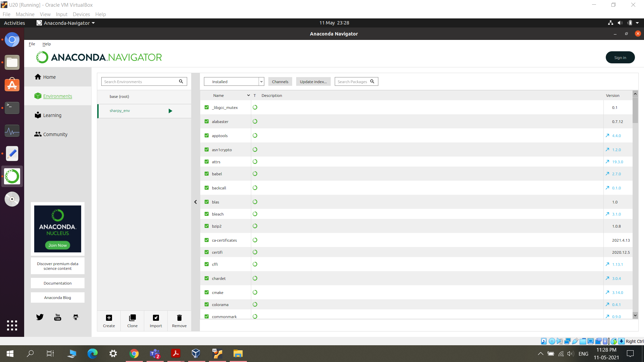The height and width of the screenshot is (362, 644).
Task: Click the Clone environment icon
Action: click(x=132, y=318)
